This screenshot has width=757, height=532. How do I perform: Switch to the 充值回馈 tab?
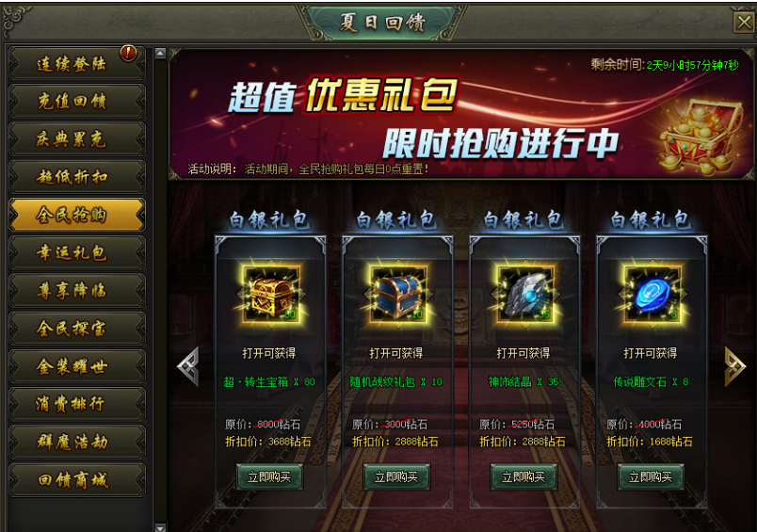[77, 102]
